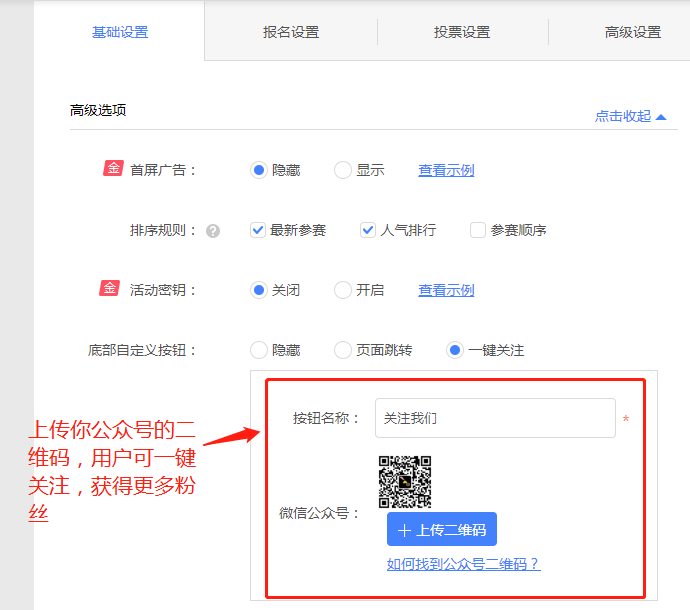Open the 报名设置 tab
Screen dimensions: 690x610
pyautogui.click(x=291, y=32)
